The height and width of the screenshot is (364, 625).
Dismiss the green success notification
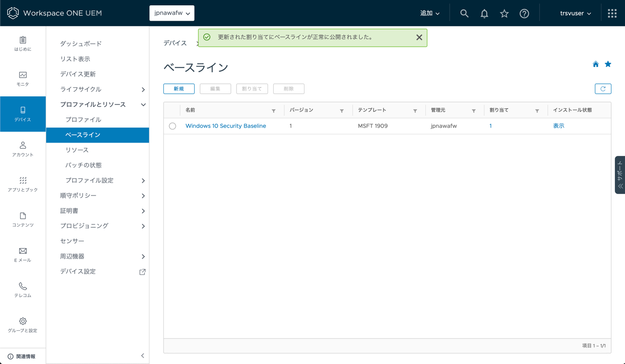click(419, 38)
